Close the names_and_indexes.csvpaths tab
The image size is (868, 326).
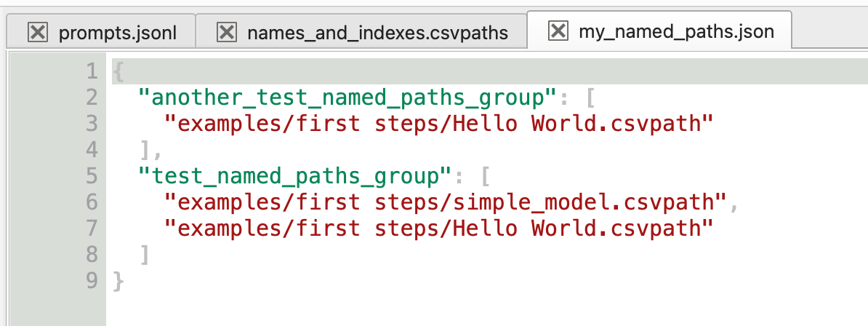(x=227, y=32)
